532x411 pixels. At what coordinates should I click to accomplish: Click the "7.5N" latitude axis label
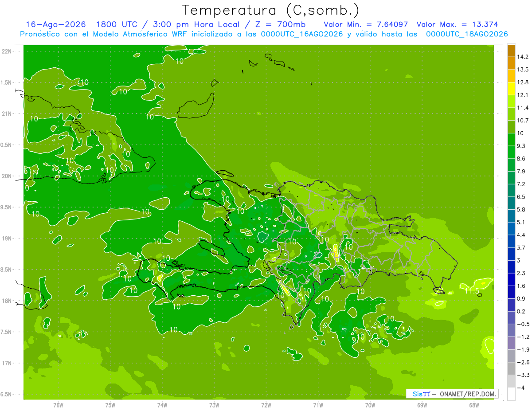click(x=7, y=332)
